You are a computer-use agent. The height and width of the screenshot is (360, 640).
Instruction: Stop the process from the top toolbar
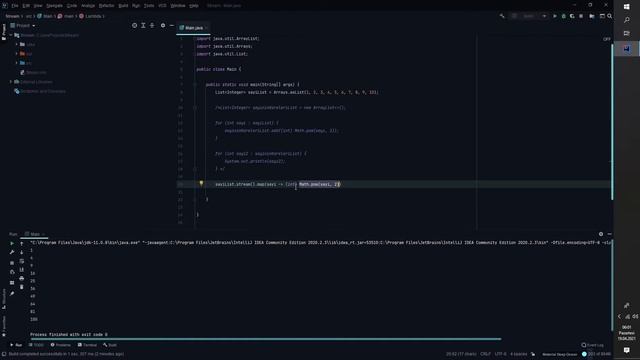tap(581, 16)
